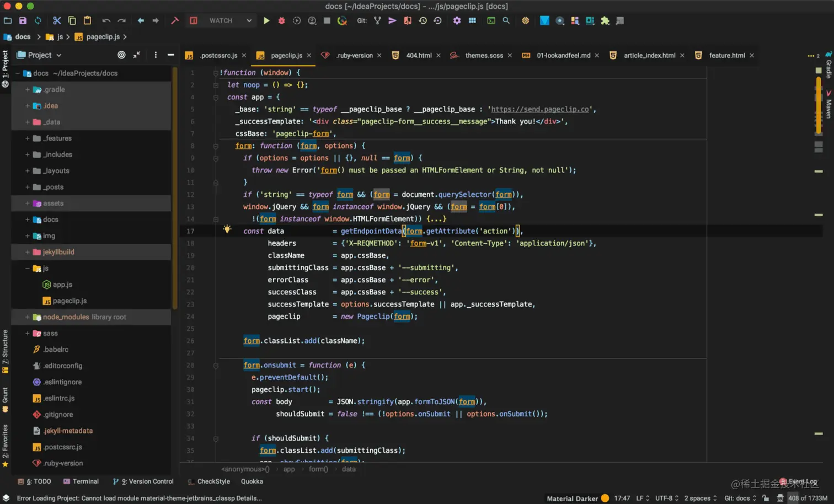Start debugging with the red bug icon
Viewport: 834px width, 504px height.
pos(281,20)
